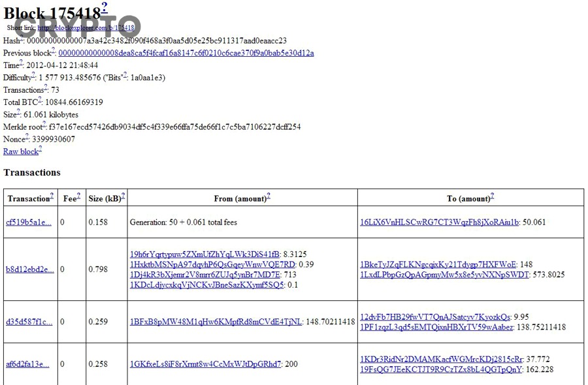
Task: Open the help mark next to Difficulty
Action: click(33, 75)
